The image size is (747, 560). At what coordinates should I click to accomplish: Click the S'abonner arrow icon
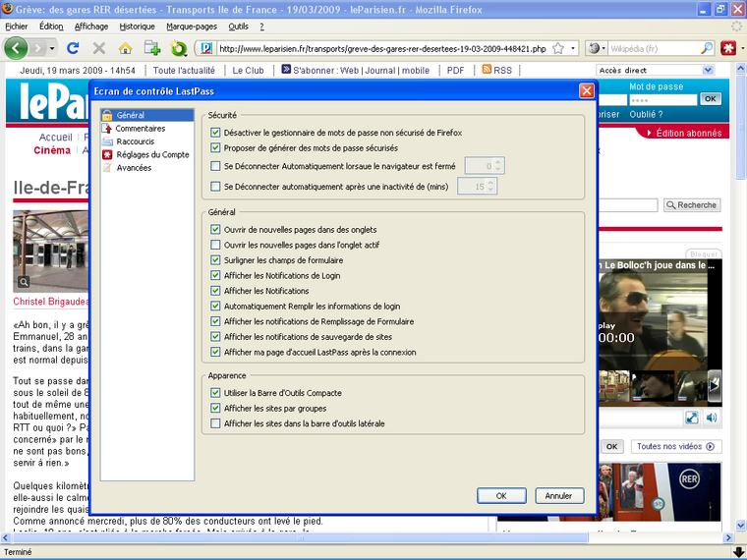coord(286,70)
